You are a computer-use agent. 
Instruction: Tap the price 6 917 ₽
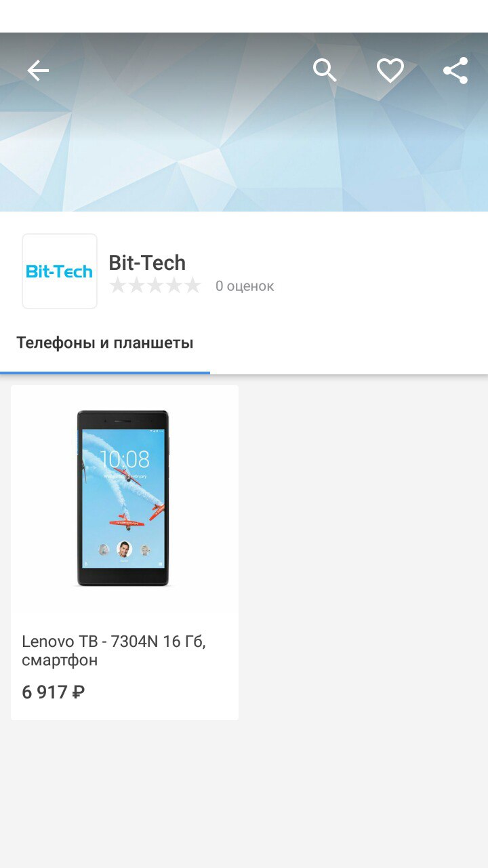tap(54, 692)
